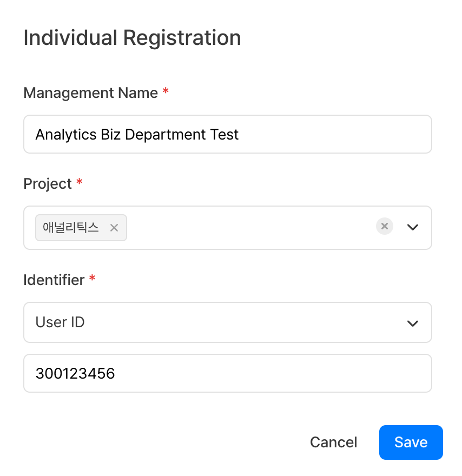This screenshot has height=476, width=462.
Task: Click required asterisk beside Management Name
Action: [166, 92]
